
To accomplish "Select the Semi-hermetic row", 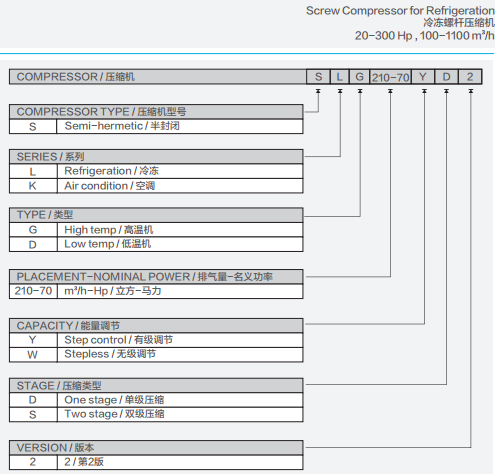I will (x=156, y=126).
